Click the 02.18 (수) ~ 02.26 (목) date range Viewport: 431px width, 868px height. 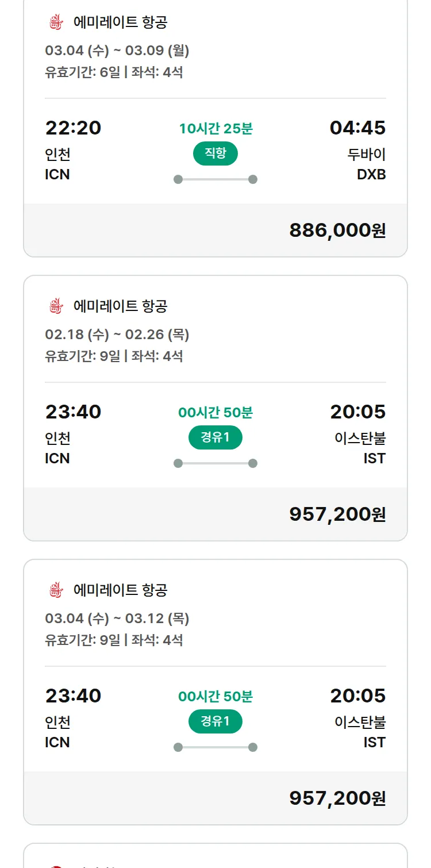tap(117, 334)
